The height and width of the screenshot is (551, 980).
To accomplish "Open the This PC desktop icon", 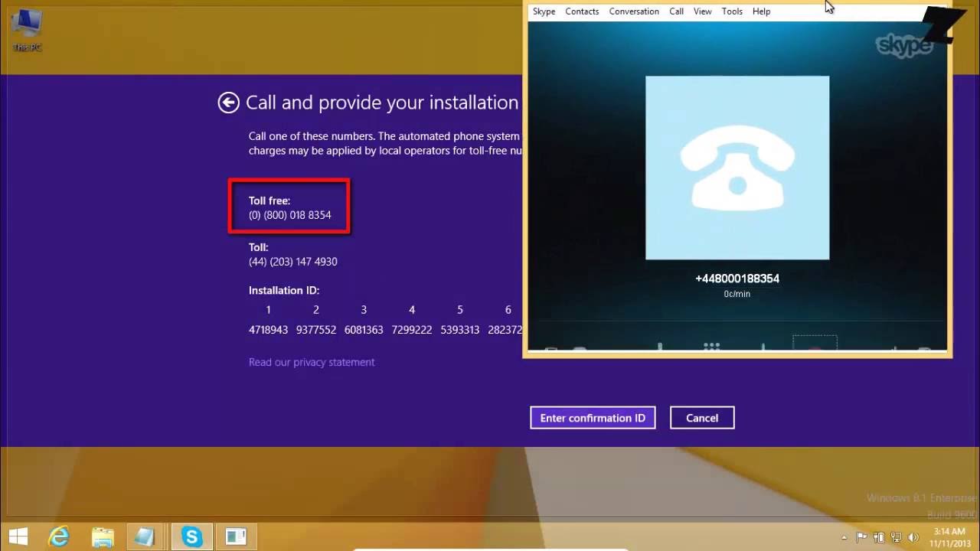I will pyautogui.click(x=27, y=31).
